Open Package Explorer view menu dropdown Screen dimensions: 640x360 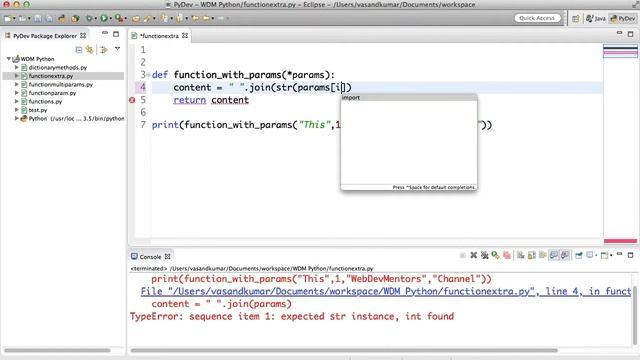coord(118,49)
